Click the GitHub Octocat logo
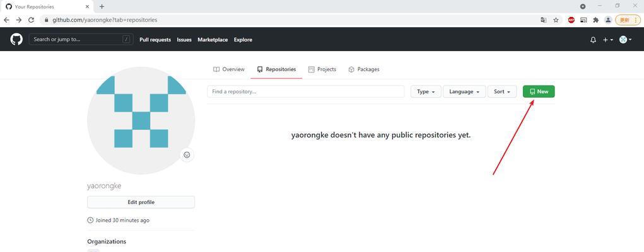644x252 pixels. (16, 40)
